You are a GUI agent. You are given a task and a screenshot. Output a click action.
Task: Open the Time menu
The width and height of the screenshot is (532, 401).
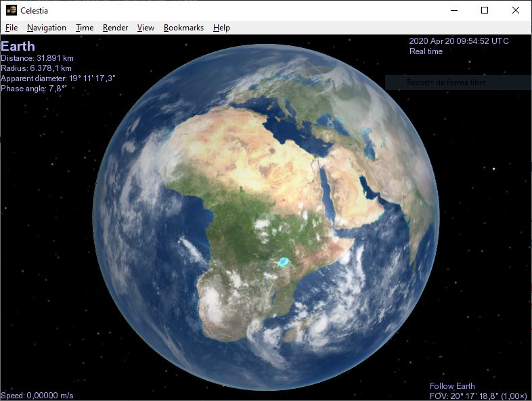coord(85,28)
